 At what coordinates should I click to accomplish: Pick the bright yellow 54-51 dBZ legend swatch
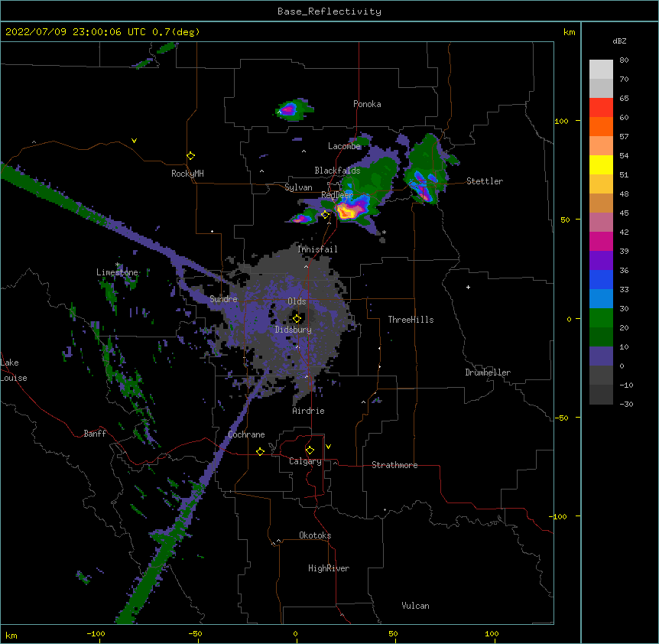tap(601, 164)
